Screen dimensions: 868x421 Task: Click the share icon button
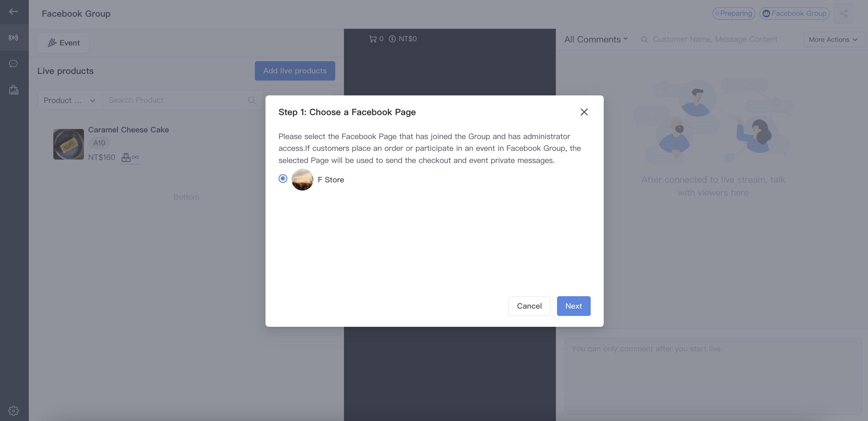coord(843,13)
